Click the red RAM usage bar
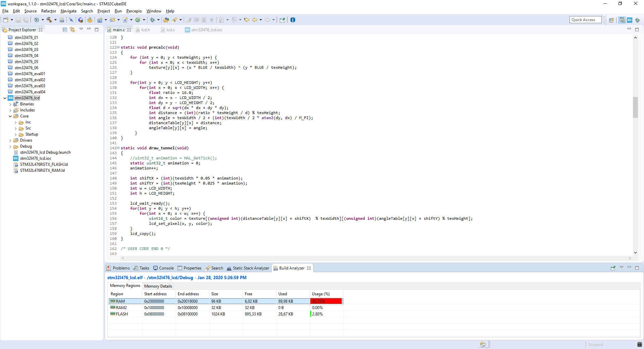The image size is (644, 349). [326, 301]
